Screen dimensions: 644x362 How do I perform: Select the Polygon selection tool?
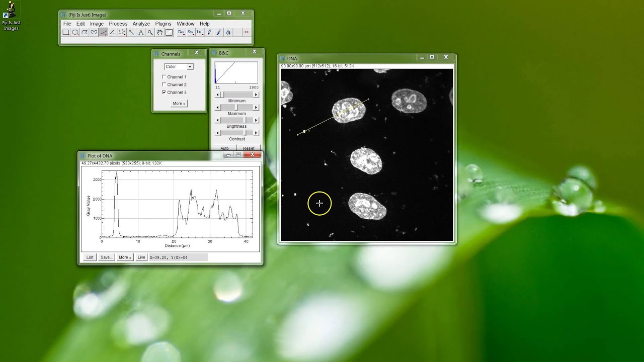[85, 32]
